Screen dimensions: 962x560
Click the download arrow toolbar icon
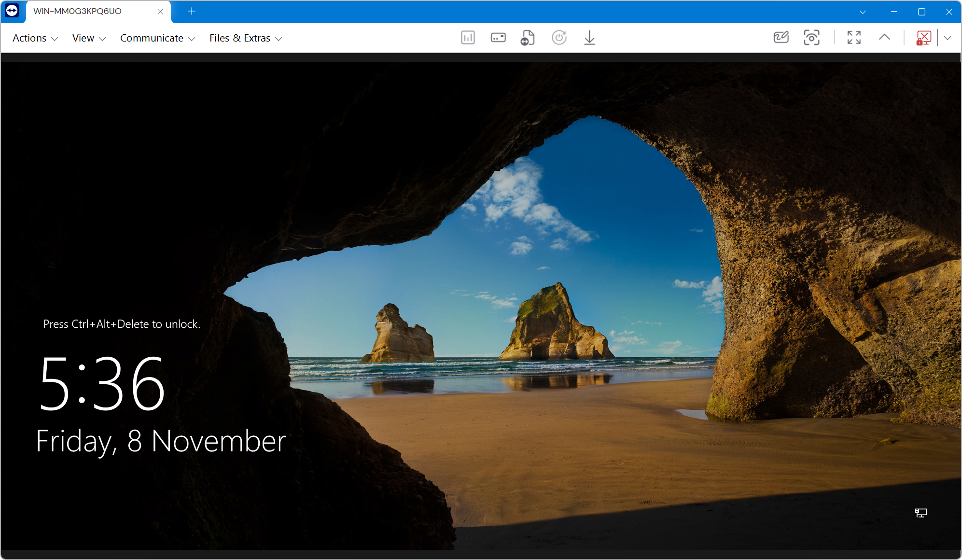(x=589, y=38)
